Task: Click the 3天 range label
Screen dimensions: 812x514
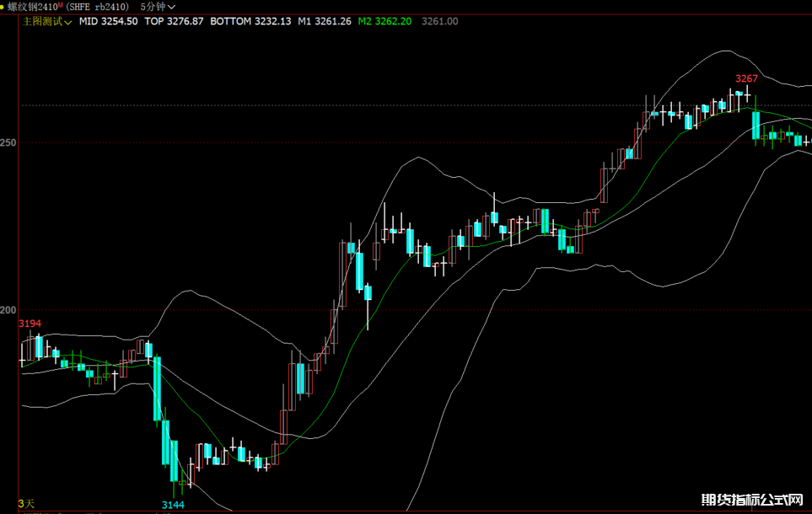Action: pyautogui.click(x=26, y=504)
